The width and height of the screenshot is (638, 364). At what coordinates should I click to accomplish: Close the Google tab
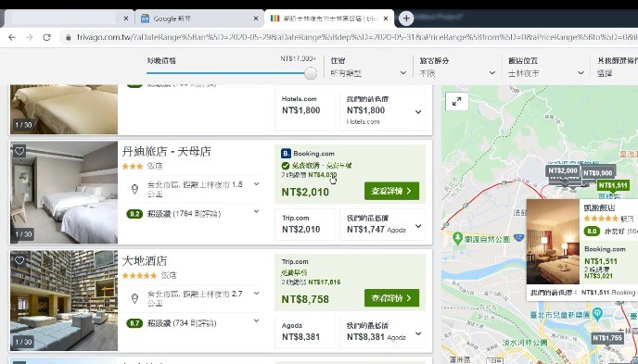coord(256,19)
